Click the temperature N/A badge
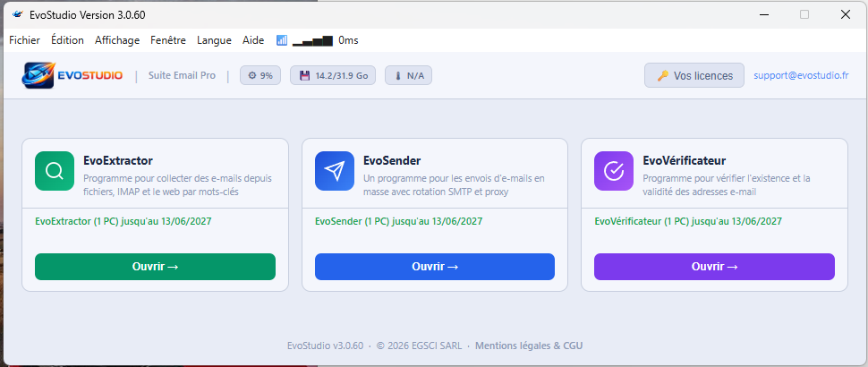The height and width of the screenshot is (367, 868). [x=409, y=76]
